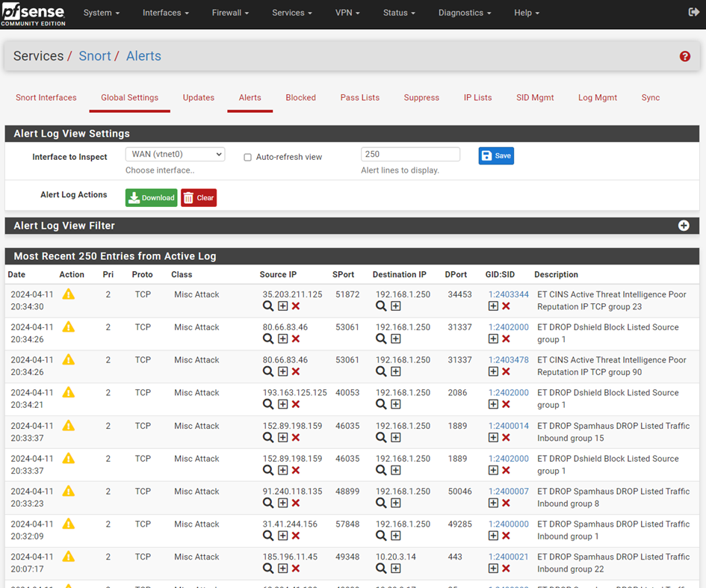Open the Interface to Inspect WAN dropdown

[175, 154]
